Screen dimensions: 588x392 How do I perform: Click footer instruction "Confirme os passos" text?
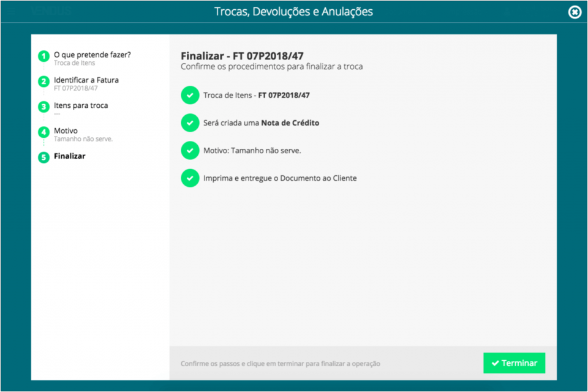[x=280, y=364]
